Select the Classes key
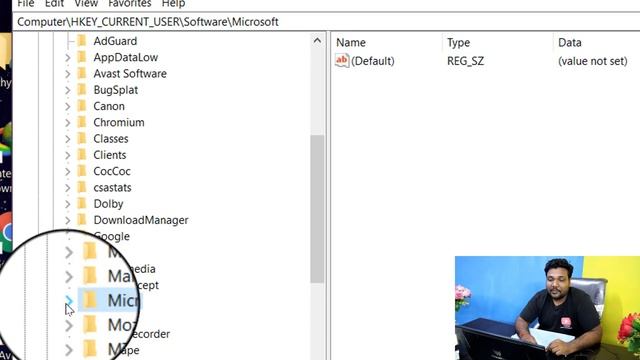Screen dimensions: 640x360 111,139
